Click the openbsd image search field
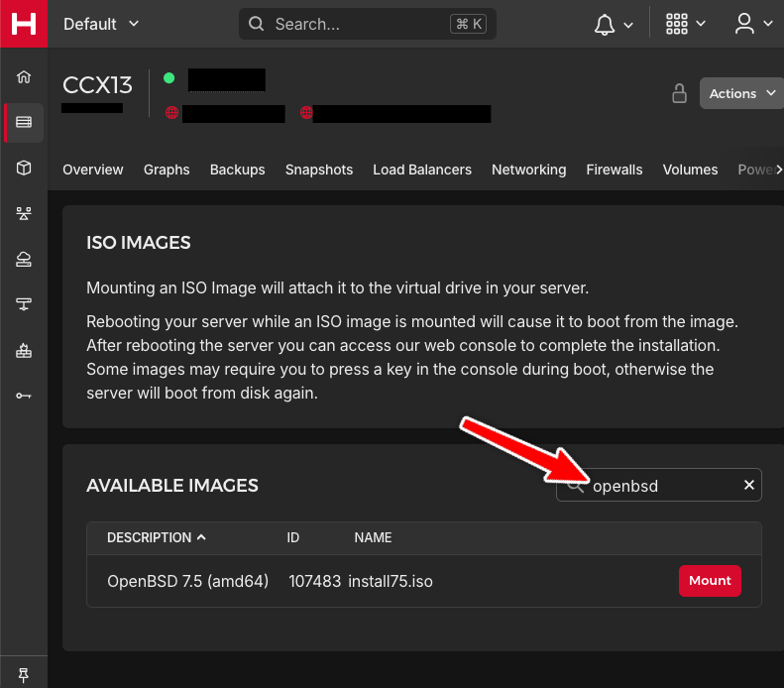The image size is (784, 688). (658, 485)
